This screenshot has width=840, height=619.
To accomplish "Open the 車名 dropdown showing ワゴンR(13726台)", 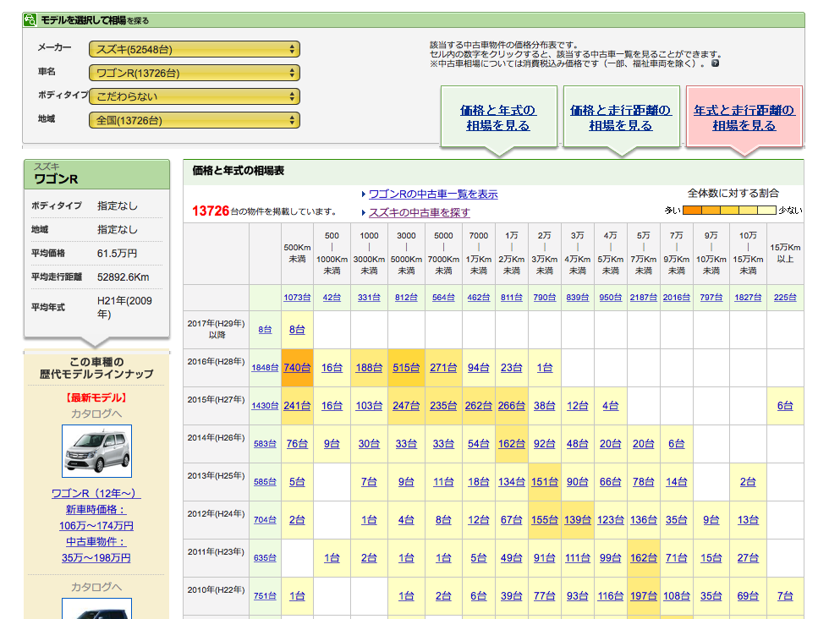I will coord(195,73).
